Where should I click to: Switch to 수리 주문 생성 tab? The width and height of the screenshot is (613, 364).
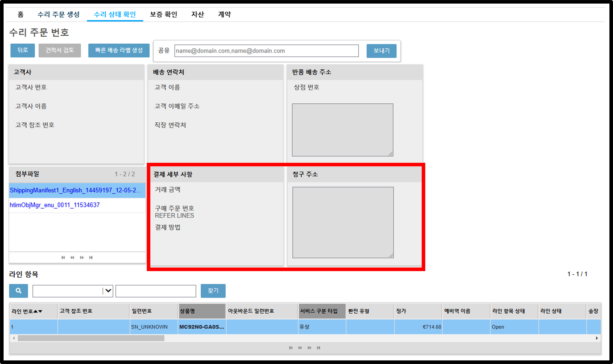click(58, 14)
